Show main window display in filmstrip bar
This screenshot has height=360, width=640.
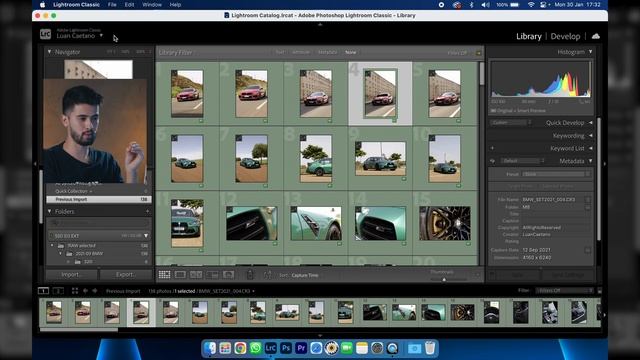point(43,291)
